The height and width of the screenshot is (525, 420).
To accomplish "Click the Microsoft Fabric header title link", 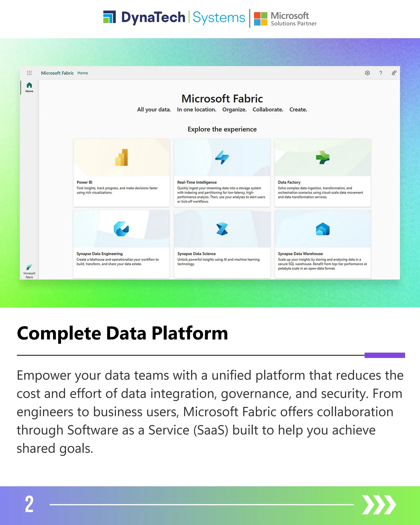I will tap(57, 73).
